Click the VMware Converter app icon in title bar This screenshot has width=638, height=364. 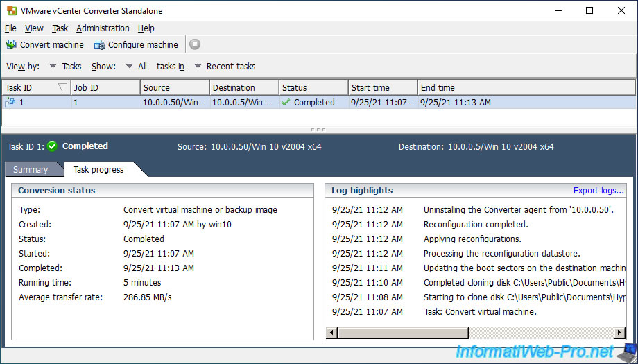(10, 10)
